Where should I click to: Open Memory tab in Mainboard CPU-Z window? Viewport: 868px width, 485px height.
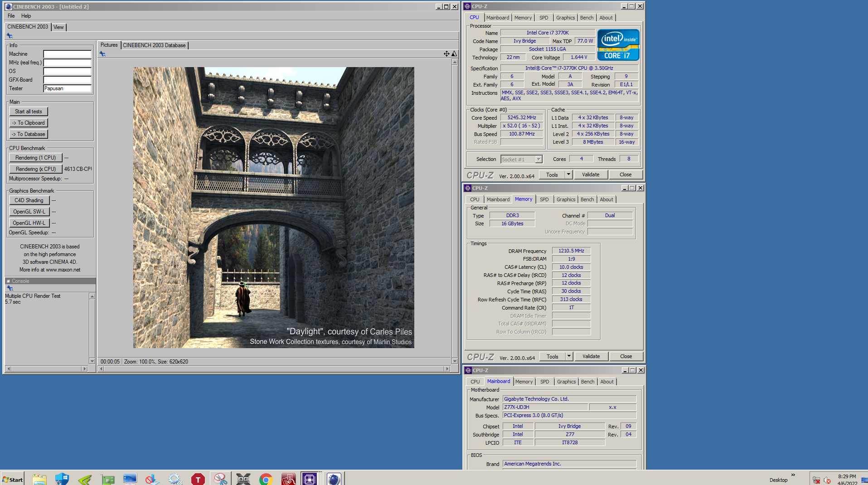(524, 382)
